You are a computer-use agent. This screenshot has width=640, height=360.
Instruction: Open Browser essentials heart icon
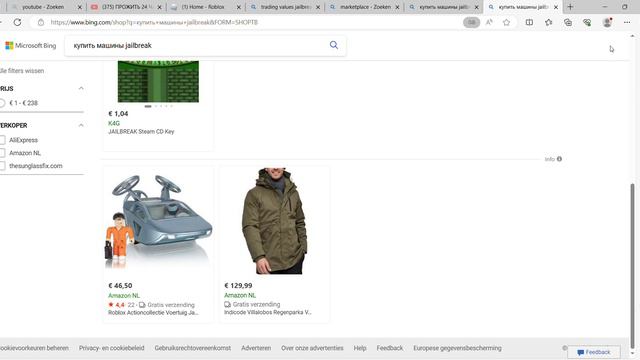point(587,22)
